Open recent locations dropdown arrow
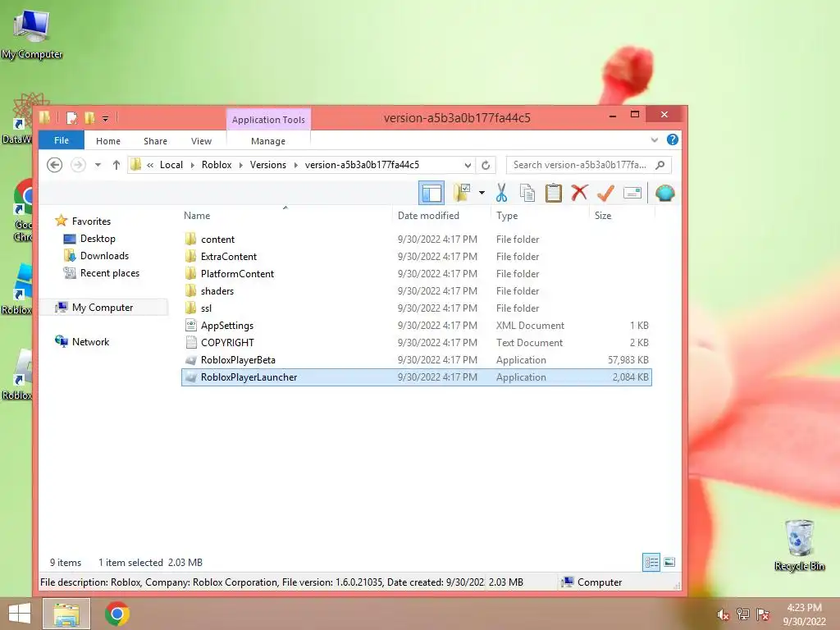 coord(98,165)
